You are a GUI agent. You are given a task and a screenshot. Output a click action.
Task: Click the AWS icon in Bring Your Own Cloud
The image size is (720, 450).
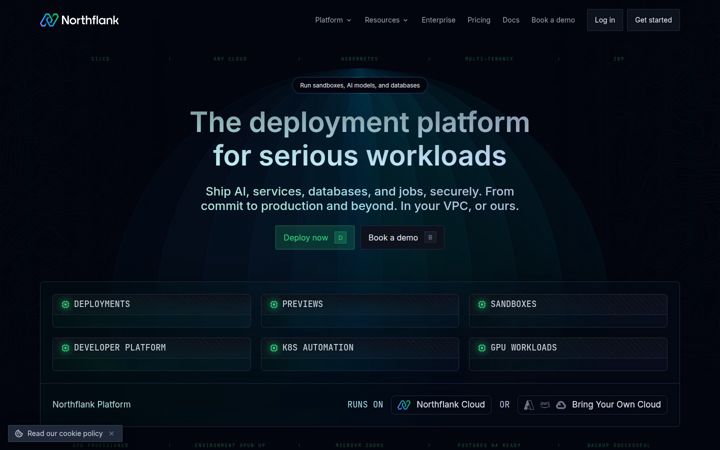(545, 405)
